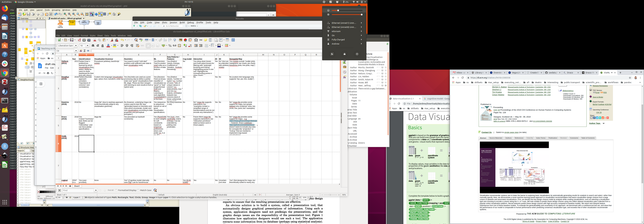Viewport: 644px width, 224px height.
Task: Click the Insert Chart icon in Calc toolbar
Action: pos(185,40)
